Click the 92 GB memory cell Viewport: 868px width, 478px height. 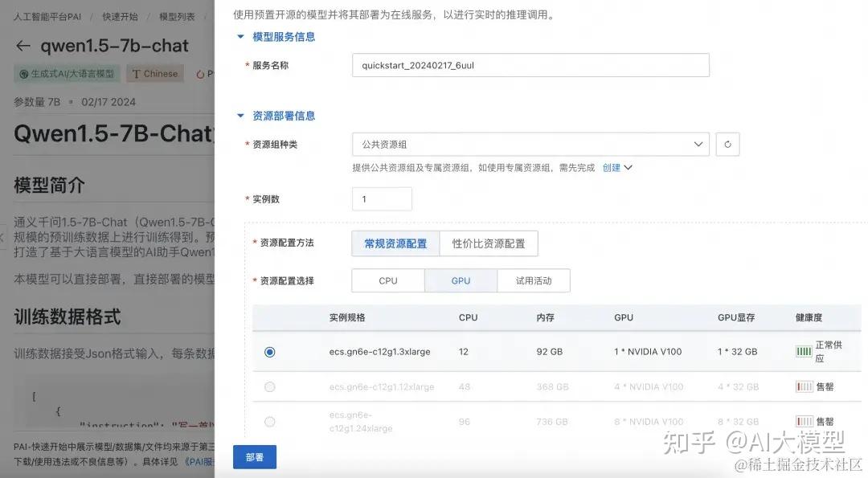(549, 352)
